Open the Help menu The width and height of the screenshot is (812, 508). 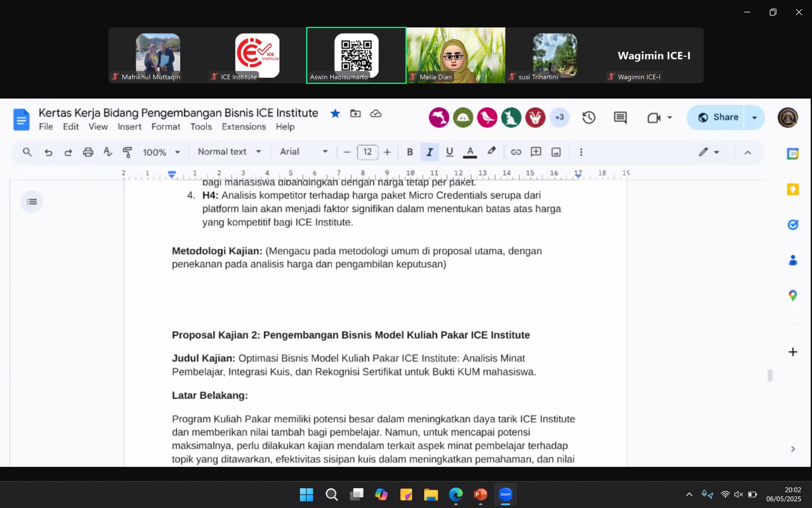pyautogui.click(x=285, y=127)
